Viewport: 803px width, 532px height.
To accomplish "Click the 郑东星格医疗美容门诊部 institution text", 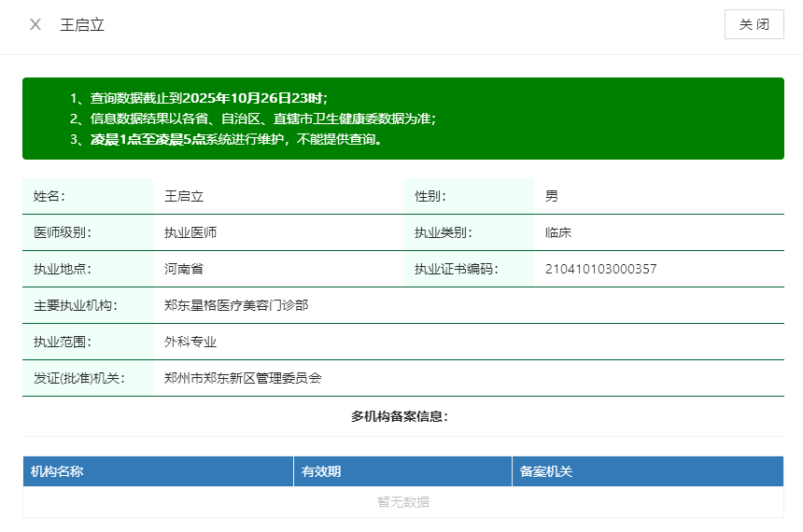I will point(236,305).
